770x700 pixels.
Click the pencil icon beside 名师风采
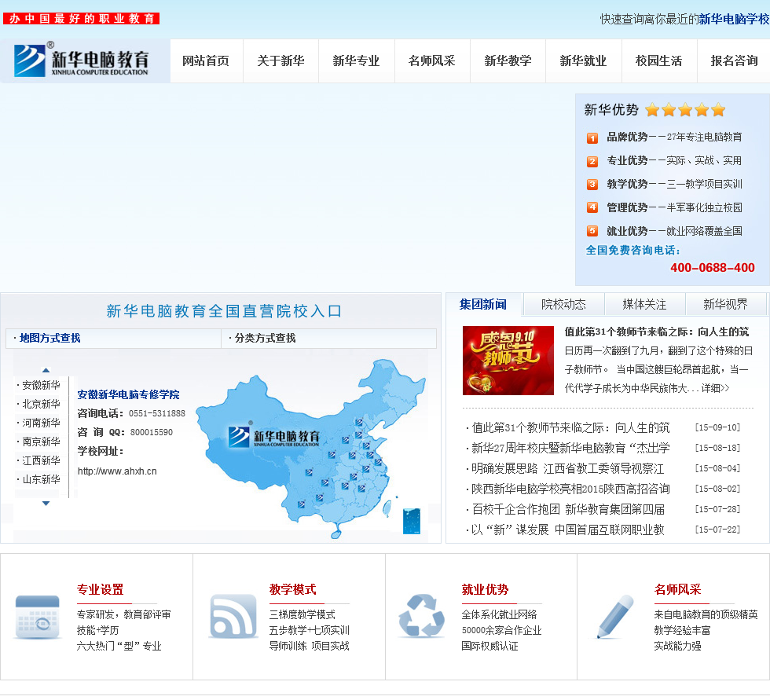615,617
